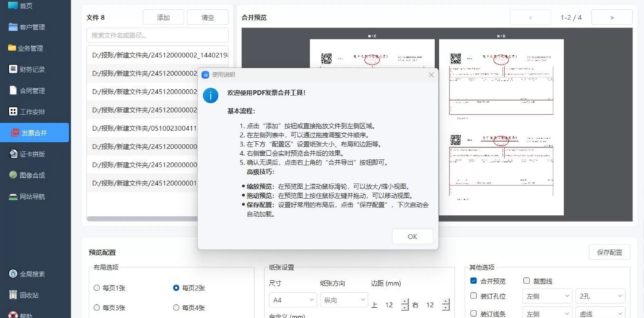Open the 纵向 paper orientation dropdown
This screenshot has width=644, height=318.
(344, 300)
